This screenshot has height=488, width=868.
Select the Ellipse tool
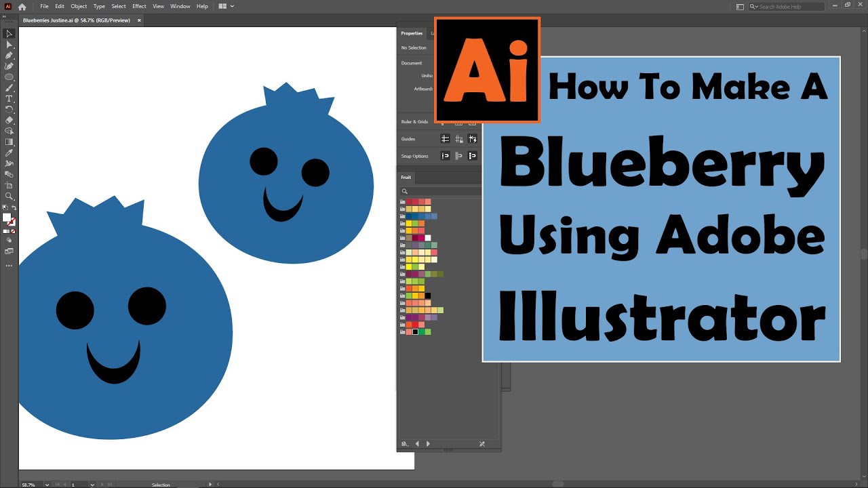(9, 77)
